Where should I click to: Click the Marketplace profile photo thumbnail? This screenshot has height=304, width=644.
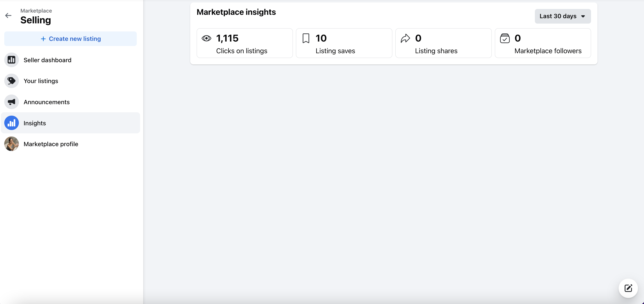pyautogui.click(x=11, y=144)
